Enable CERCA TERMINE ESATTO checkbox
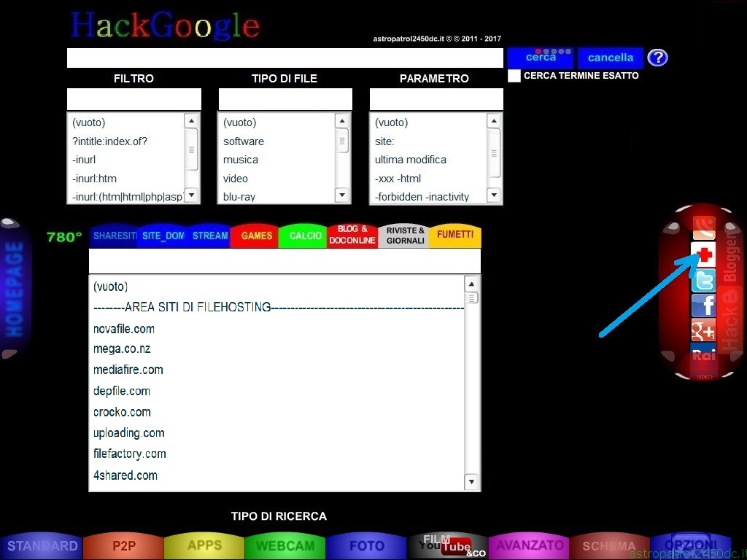 514,76
